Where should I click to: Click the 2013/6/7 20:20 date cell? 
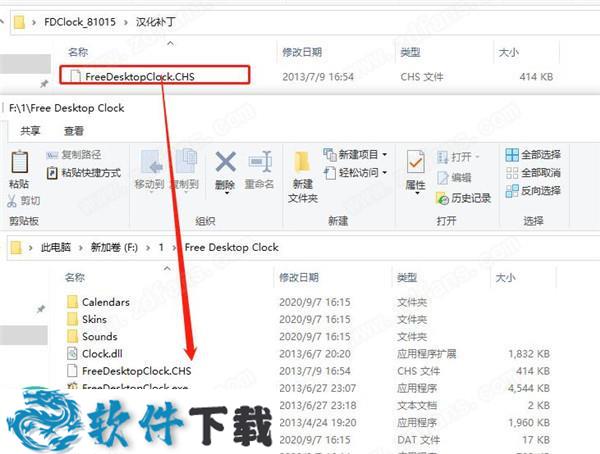pos(315,354)
